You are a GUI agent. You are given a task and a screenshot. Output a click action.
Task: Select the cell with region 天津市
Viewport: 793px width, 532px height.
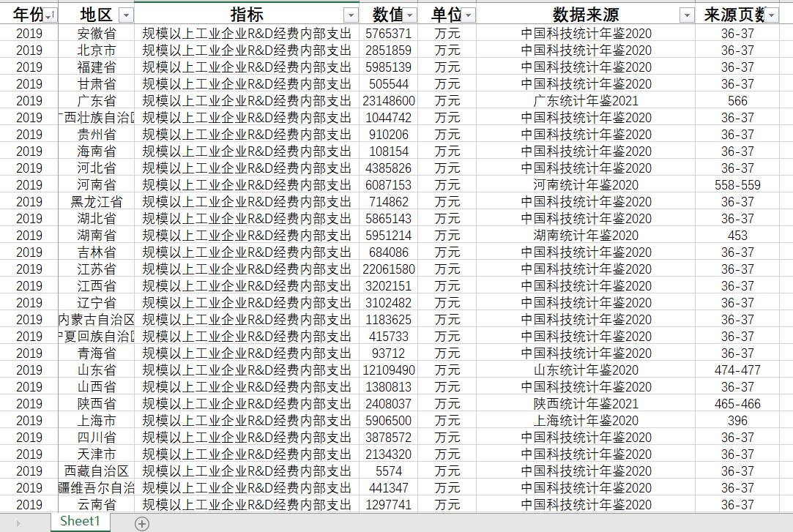(x=97, y=454)
